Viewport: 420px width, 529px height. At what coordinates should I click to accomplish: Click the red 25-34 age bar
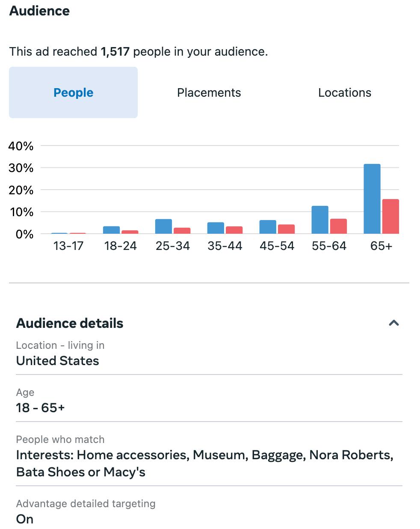pyautogui.click(x=182, y=231)
